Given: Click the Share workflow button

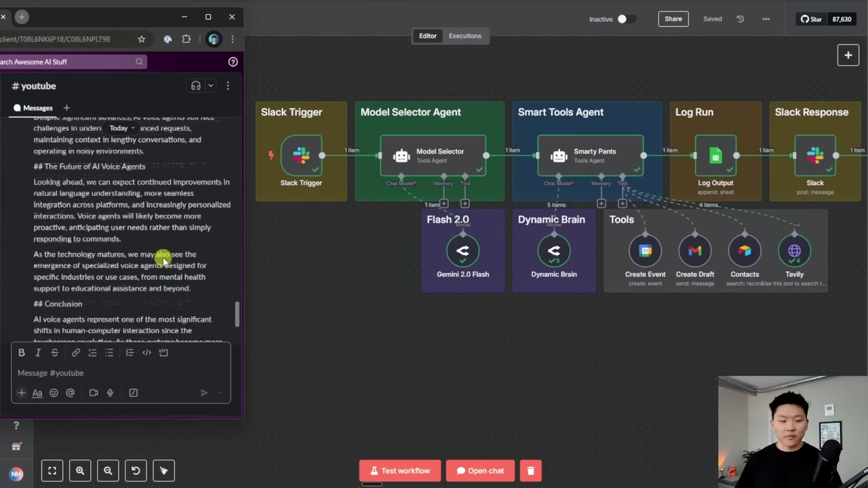Looking at the screenshot, I should point(673,19).
